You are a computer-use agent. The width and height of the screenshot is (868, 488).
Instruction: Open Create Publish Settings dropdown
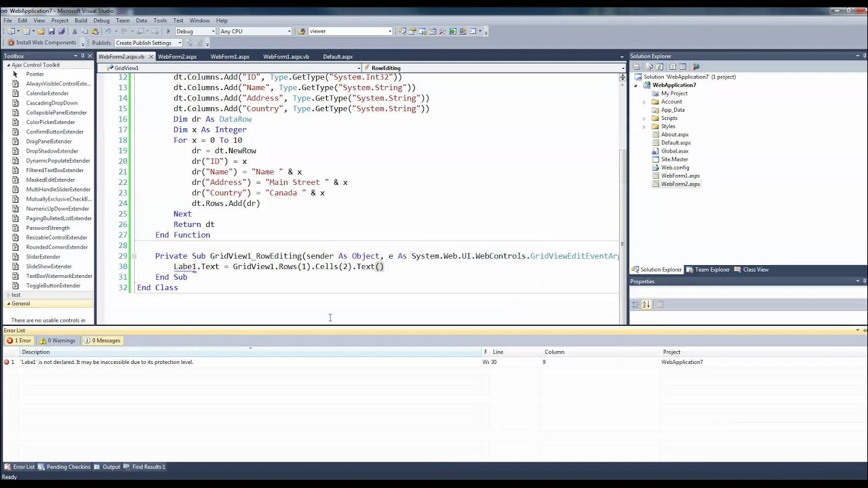[x=180, y=43]
